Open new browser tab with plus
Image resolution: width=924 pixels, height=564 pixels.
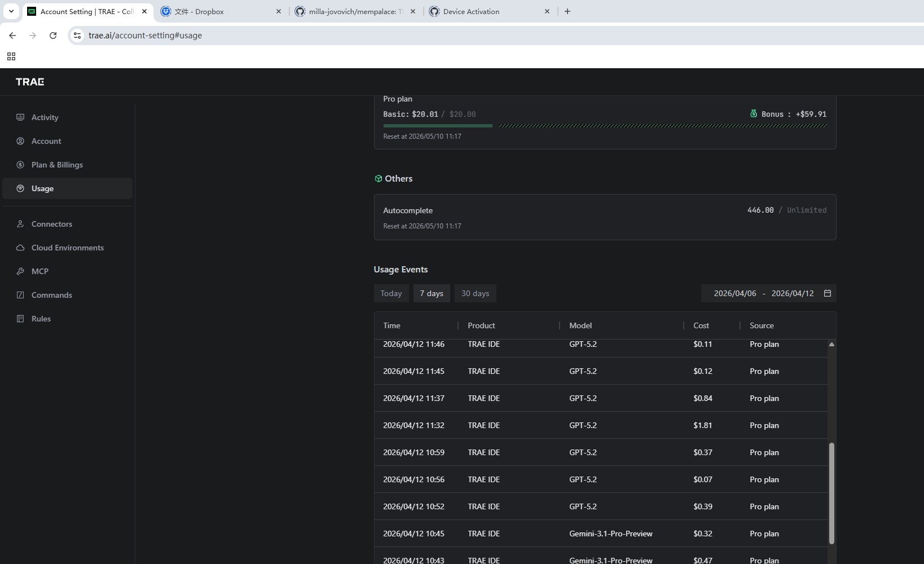pyautogui.click(x=567, y=11)
